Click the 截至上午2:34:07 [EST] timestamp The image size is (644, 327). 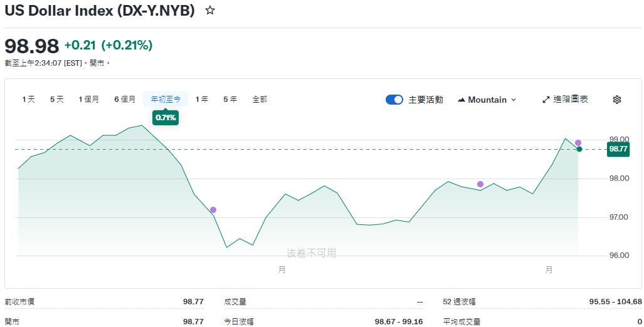[x=43, y=63]
